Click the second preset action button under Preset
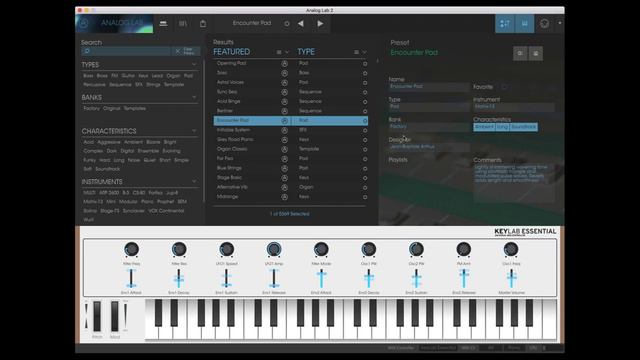 (536, 53)
